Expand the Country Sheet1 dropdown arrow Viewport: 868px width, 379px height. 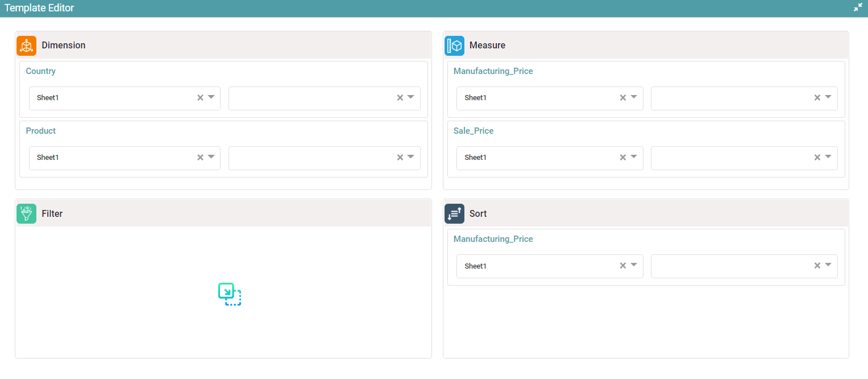[211, 97]
